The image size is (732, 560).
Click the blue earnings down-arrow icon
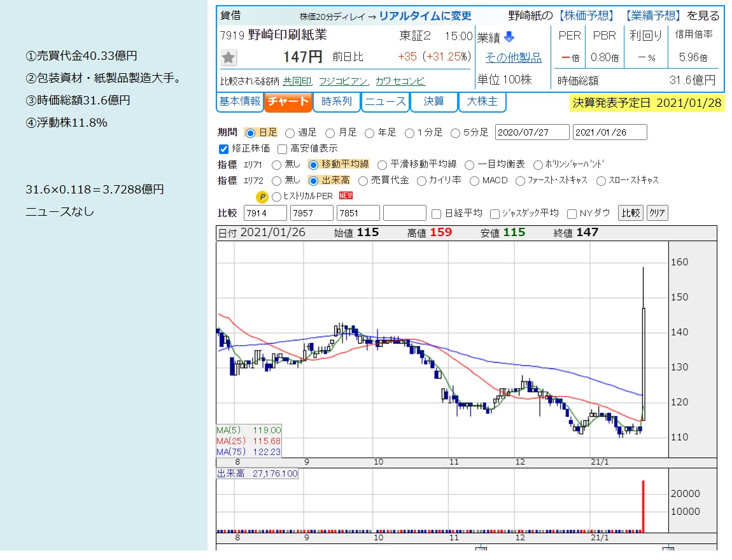point(509,37)
